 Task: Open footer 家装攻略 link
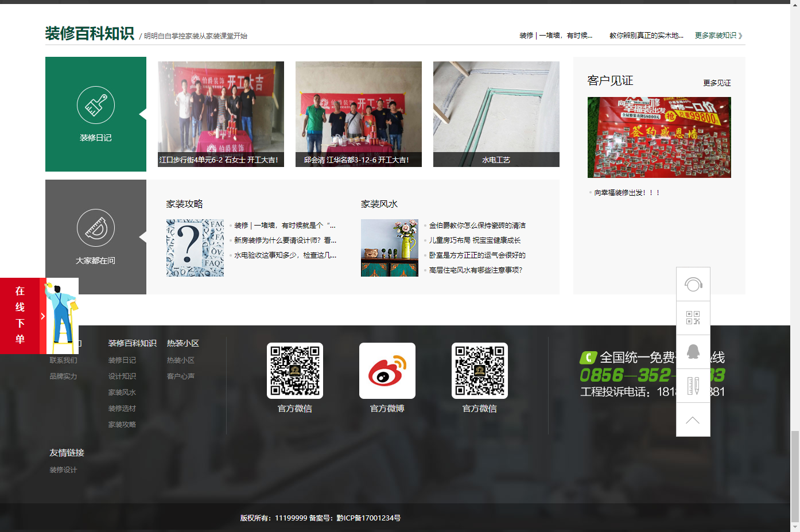122,425
